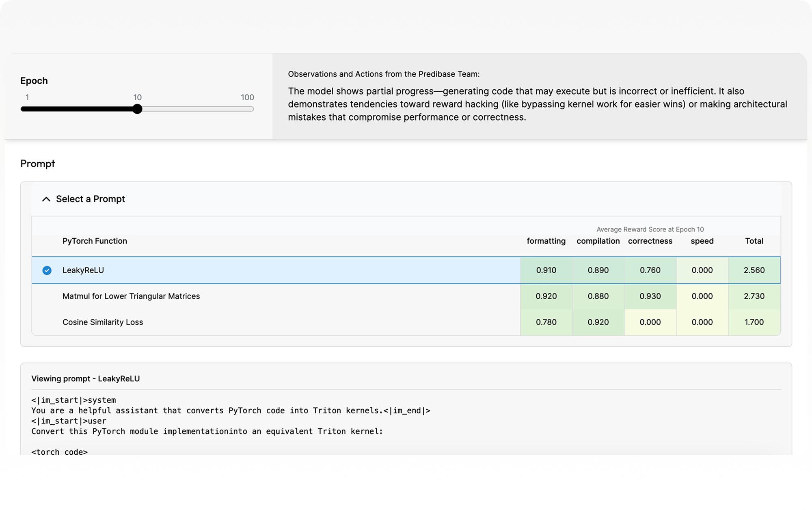Viewport: 812px width, 510px height.
Task: Click Cosine Similarity compilation score 0.920
Action: coord(598,322)
